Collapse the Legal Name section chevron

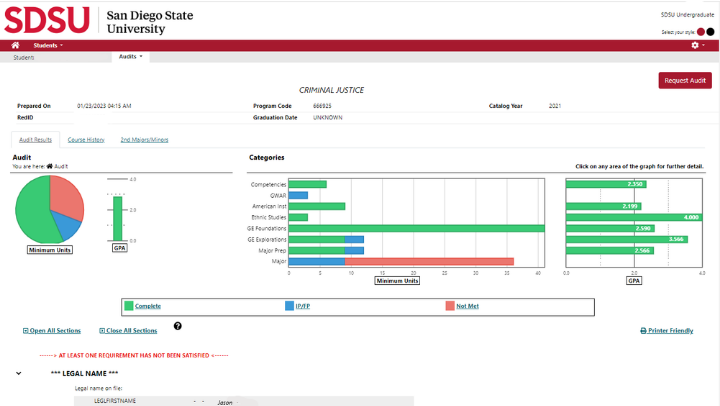pyautogui.click(x=18, y=373)
